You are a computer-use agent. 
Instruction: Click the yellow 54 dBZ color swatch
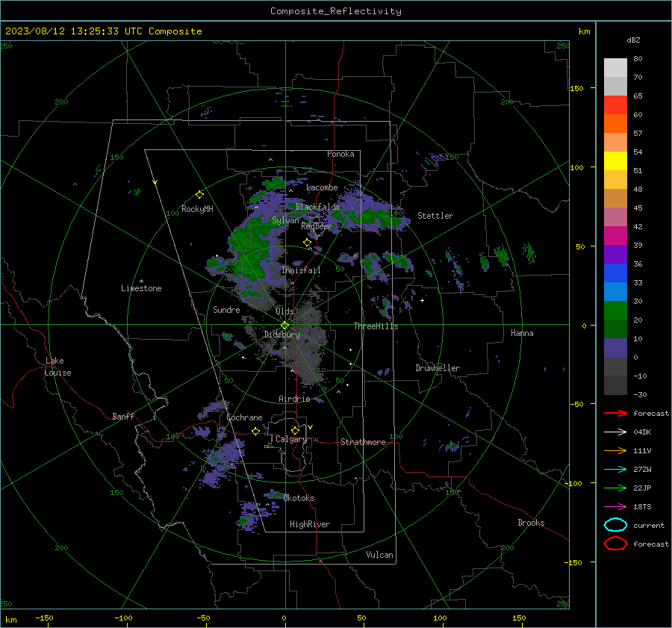615,161
